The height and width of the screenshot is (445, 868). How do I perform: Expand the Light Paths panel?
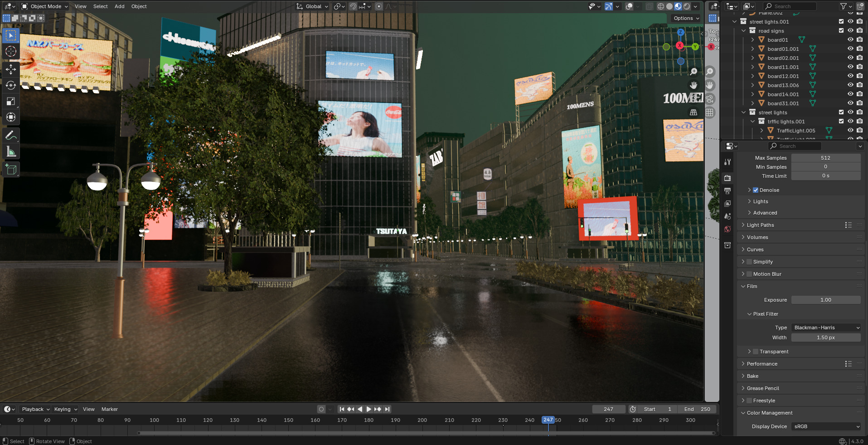(761, 225)
